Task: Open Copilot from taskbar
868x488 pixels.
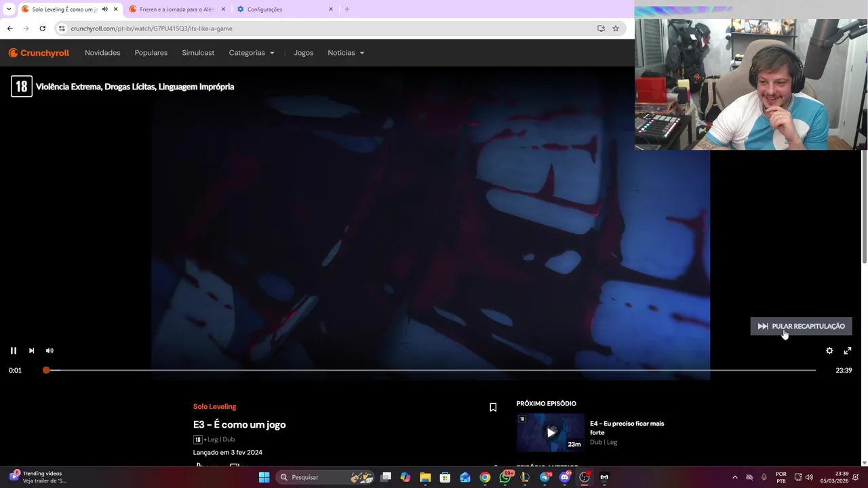Action: (406, 477)
